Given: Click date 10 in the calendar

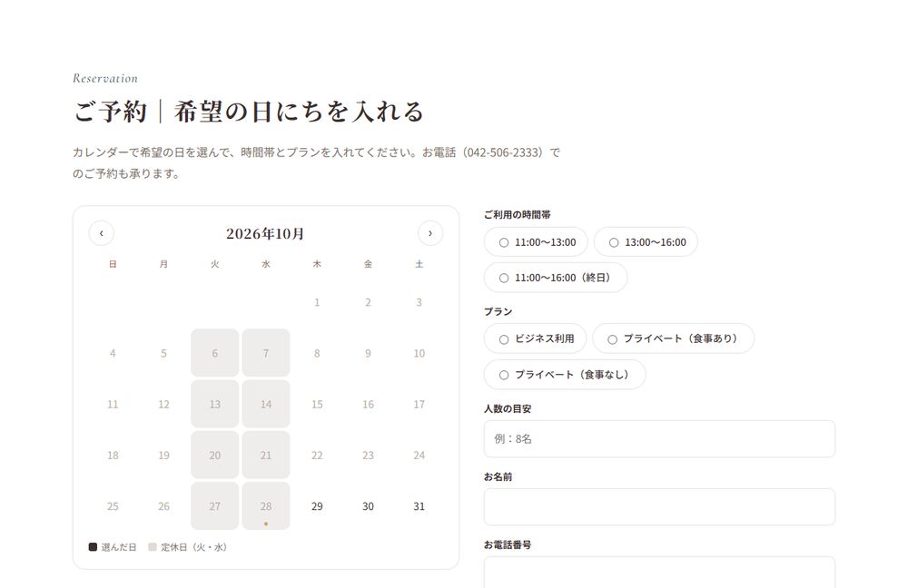Looking at the screenshot, I should click(x=419, y=353).
